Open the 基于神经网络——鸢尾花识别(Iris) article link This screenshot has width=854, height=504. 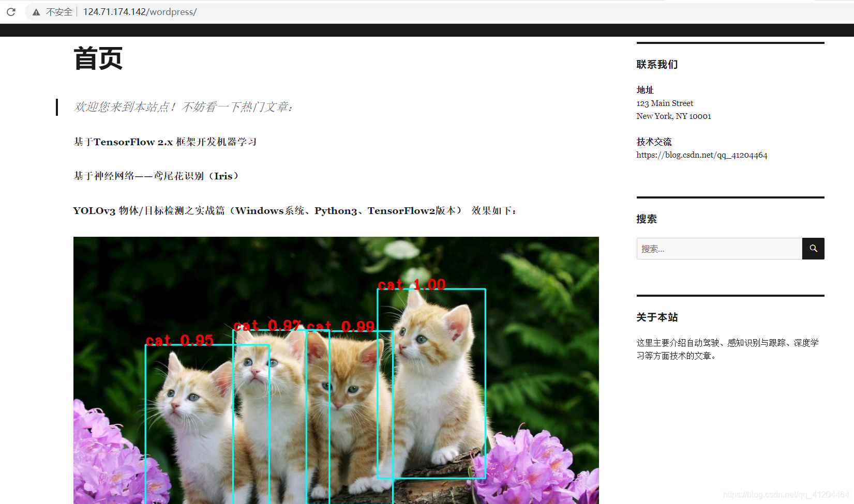point(156,176)
